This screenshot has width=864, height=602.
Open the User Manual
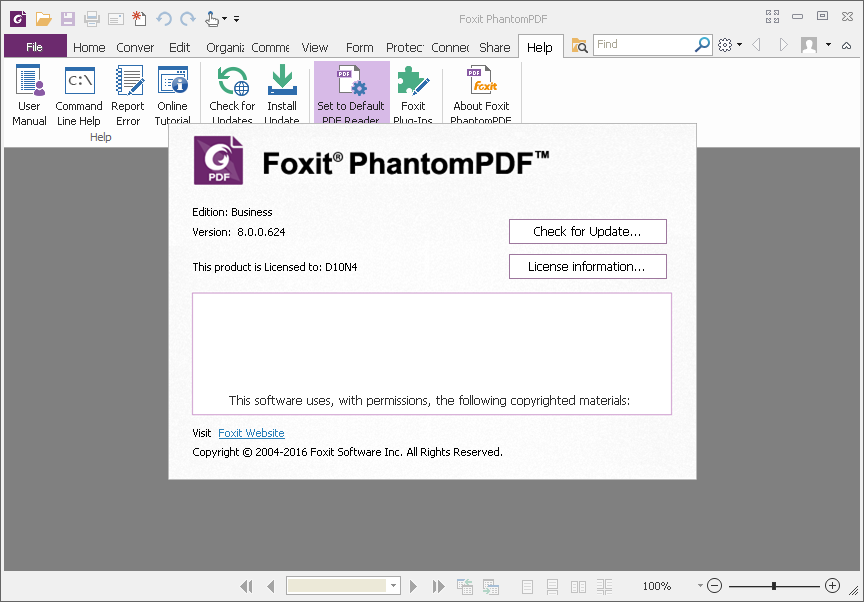29,95
